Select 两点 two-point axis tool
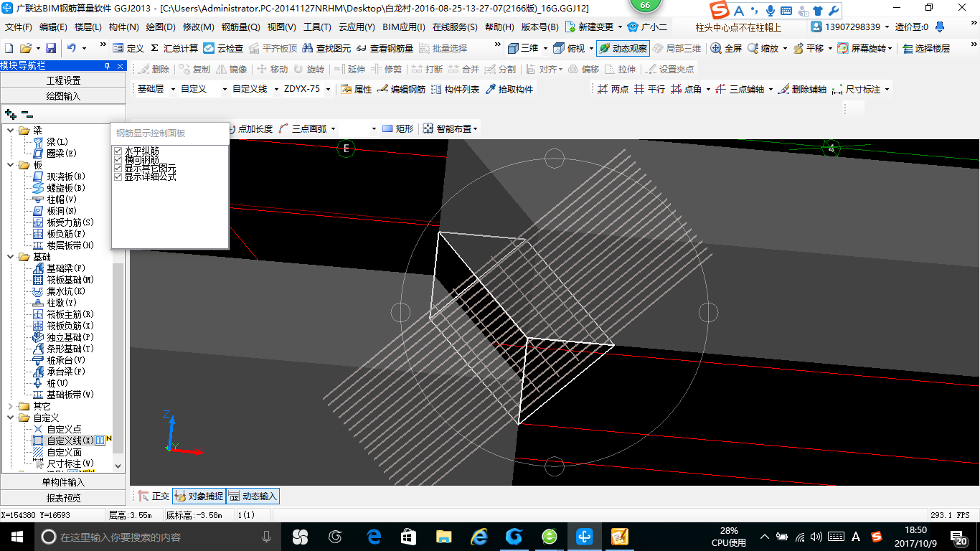Screen dimensions: 980x551 (x=612, y=89)
